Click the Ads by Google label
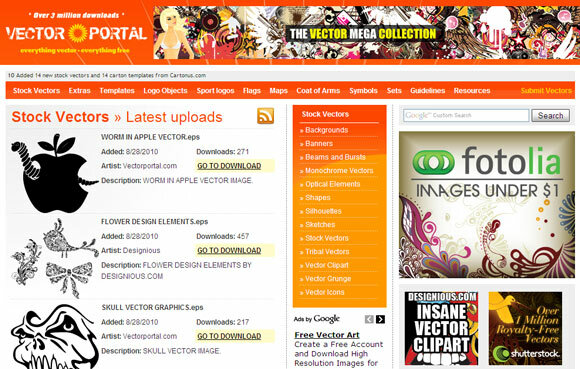Image resolution: width=580 pixels, height=369 pixels. (x=317, y=319)
